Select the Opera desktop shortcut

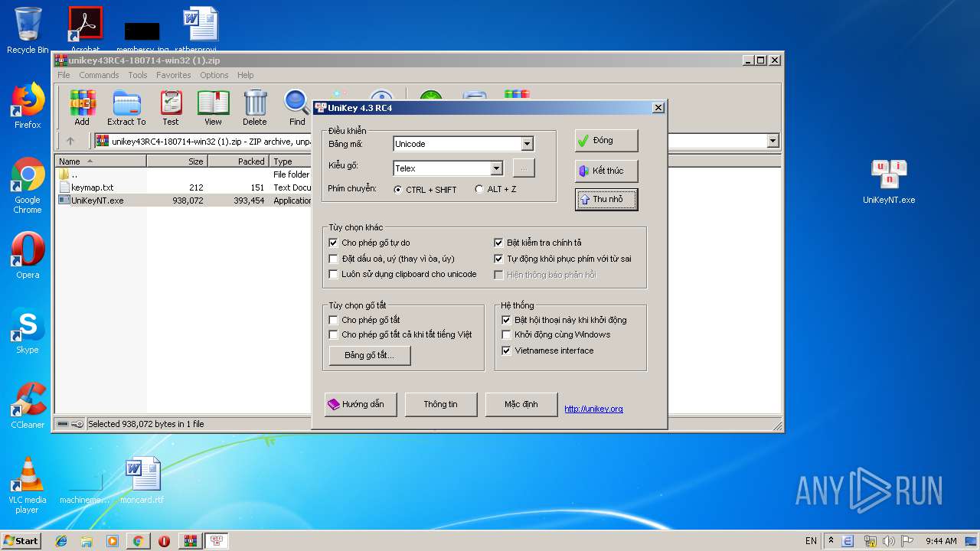(28, 255)
